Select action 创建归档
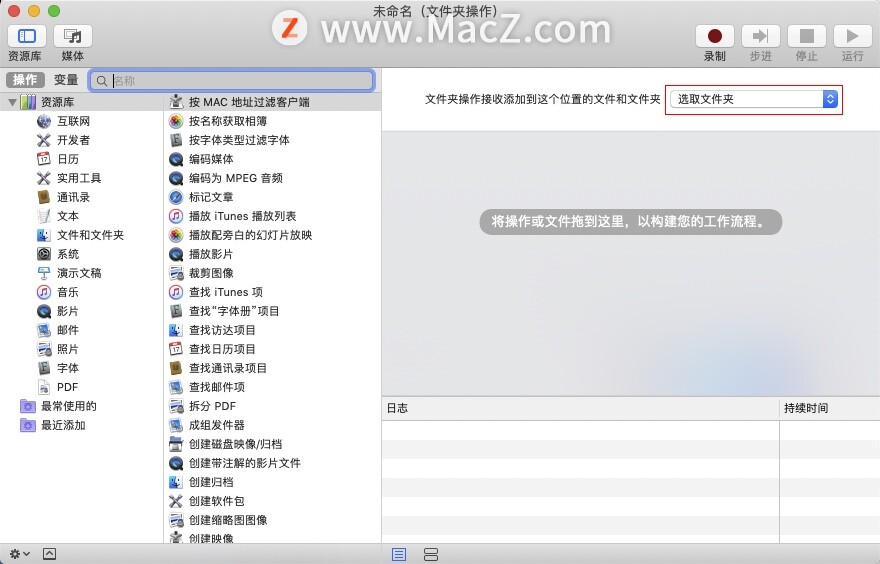880x564 pixels. pos(274,482)
